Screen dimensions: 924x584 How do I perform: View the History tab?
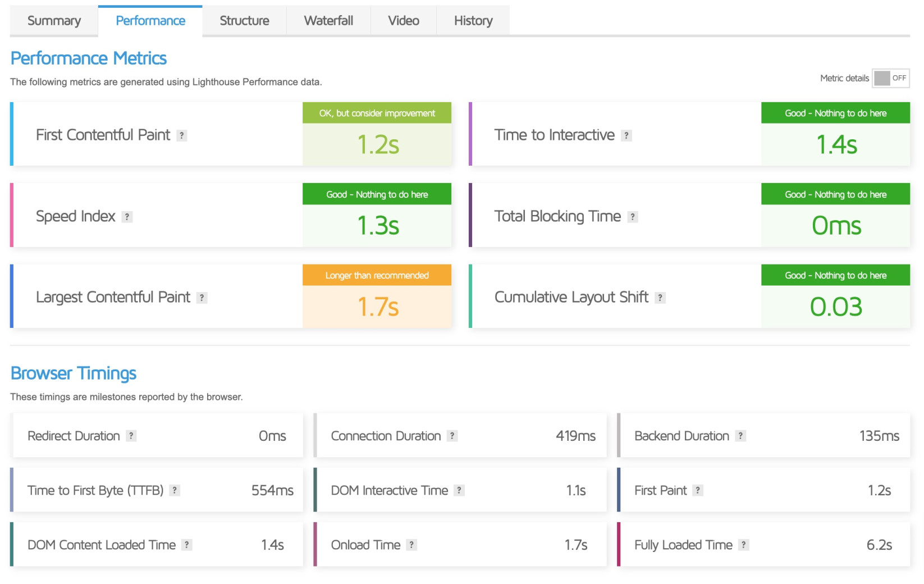(473, 21)
